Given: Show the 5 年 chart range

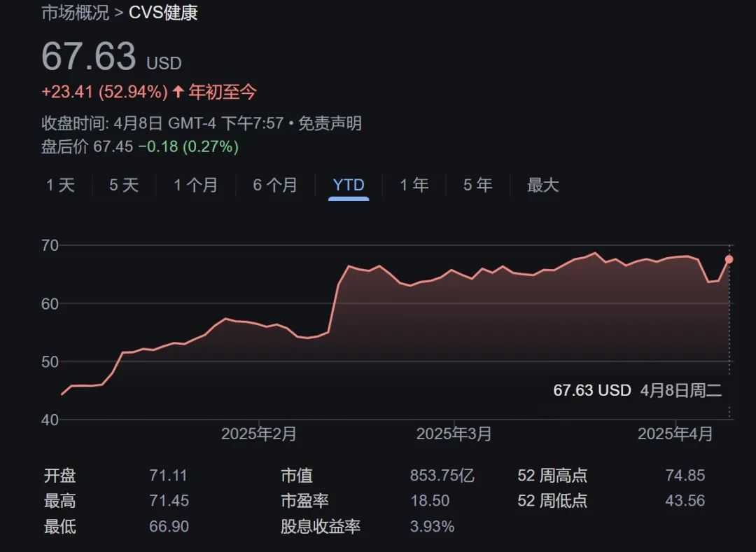Looking at the screenshot, I should coord(478,185).
